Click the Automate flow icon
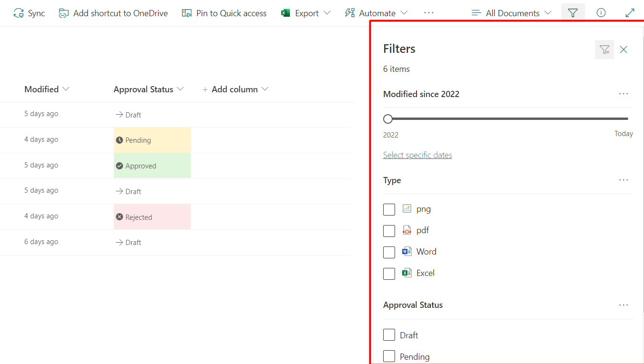Viewport: 644px width, 364px height. point(350,13)
